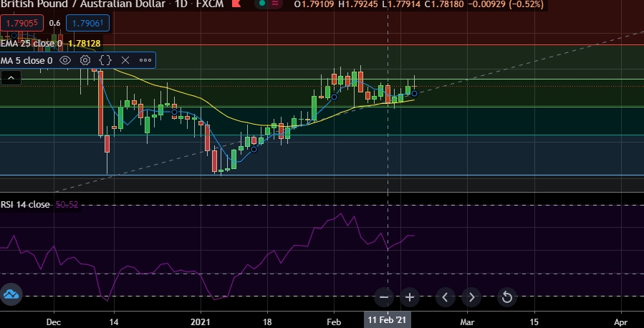The image size is (644, 328).
Task: Click the 2021 label on time axis
Action: (x=201, y=322)
